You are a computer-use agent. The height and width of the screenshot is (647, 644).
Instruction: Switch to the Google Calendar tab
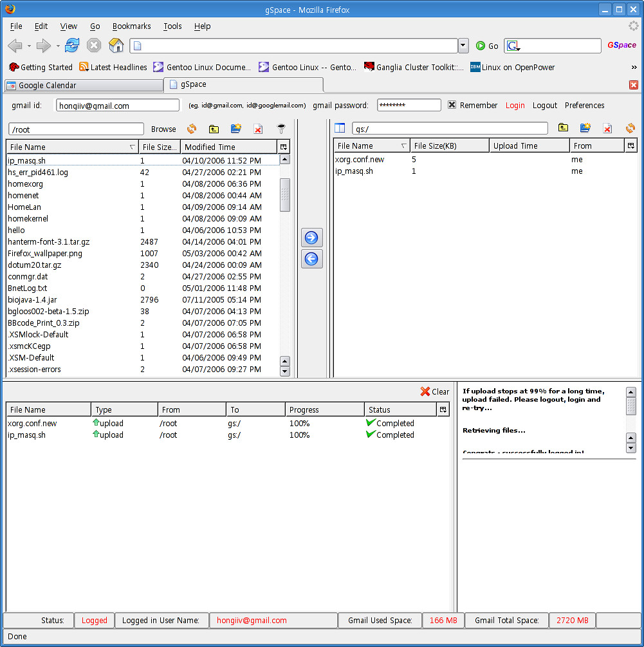point(84,86)
